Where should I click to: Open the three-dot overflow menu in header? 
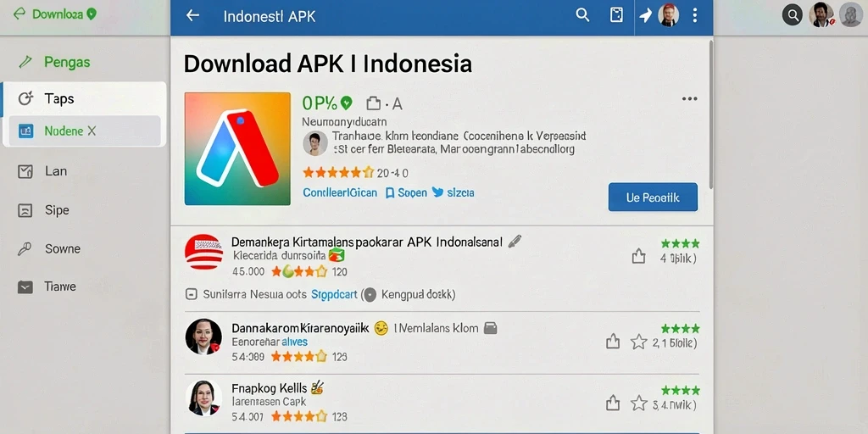point(695,15)
